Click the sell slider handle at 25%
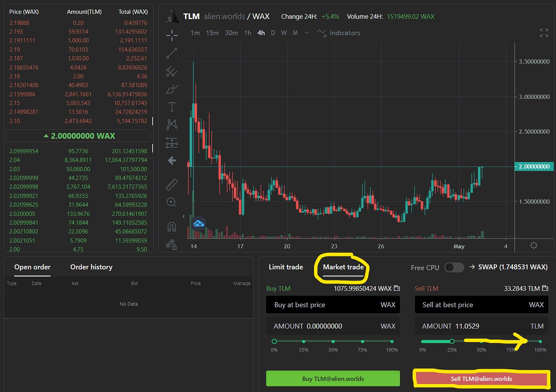Viewport: 556px width, 392px height. pyautogui.click(x=452, y=341)
